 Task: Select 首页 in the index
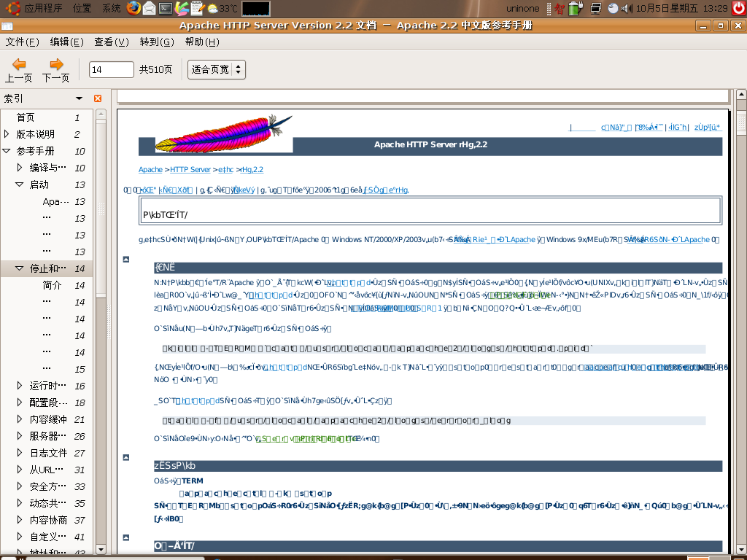tap(26, 117)
